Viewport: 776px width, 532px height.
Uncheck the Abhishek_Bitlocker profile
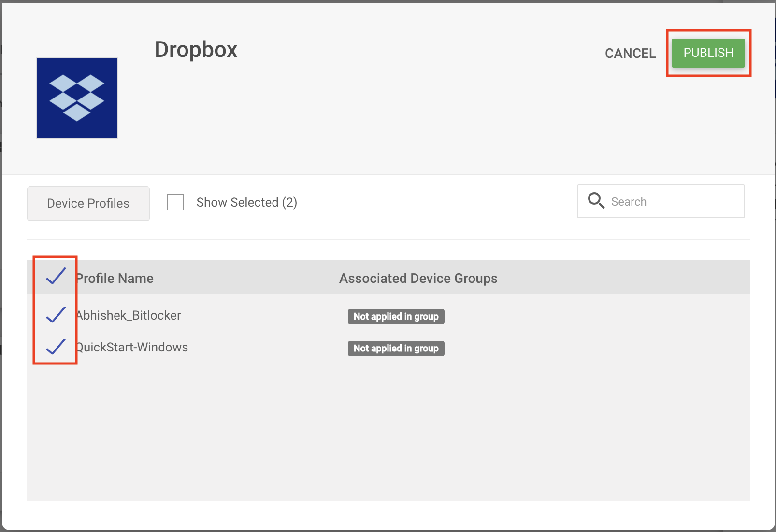(x=56, y=314)
